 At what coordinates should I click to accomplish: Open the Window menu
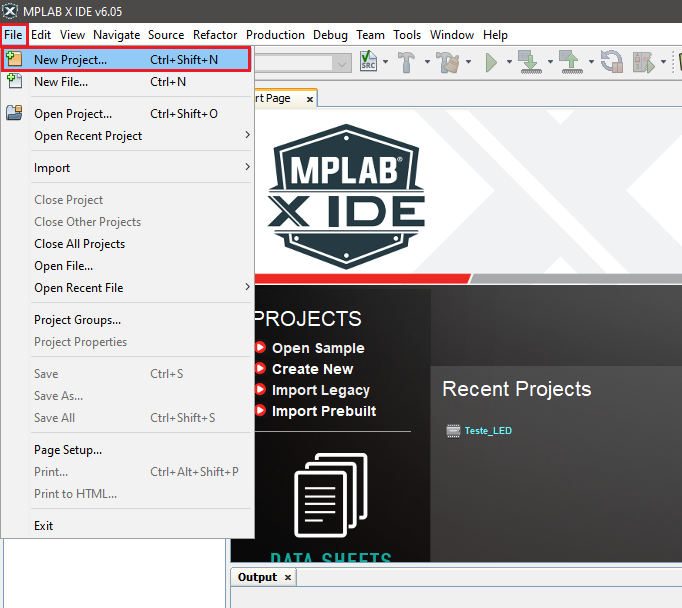tap(452, 35)
